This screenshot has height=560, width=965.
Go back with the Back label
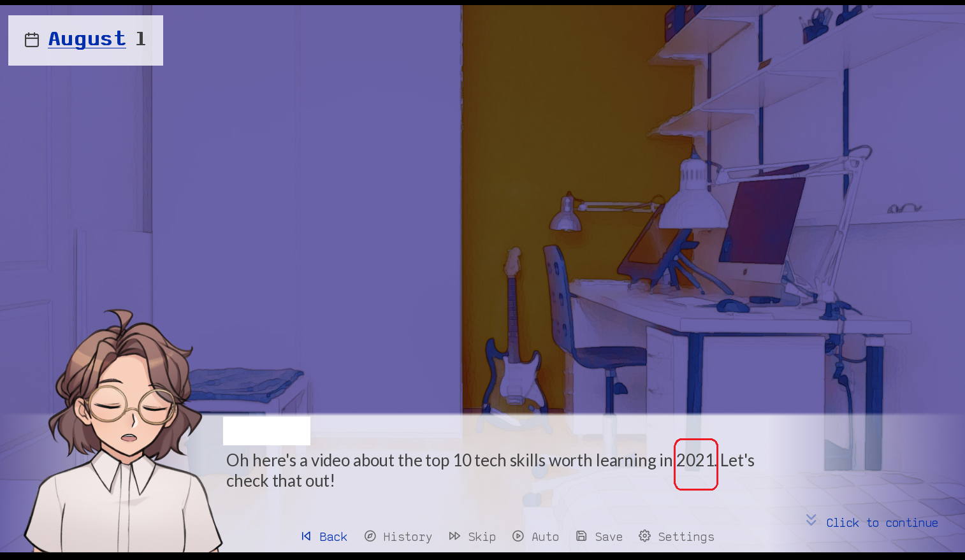point(333,536)
